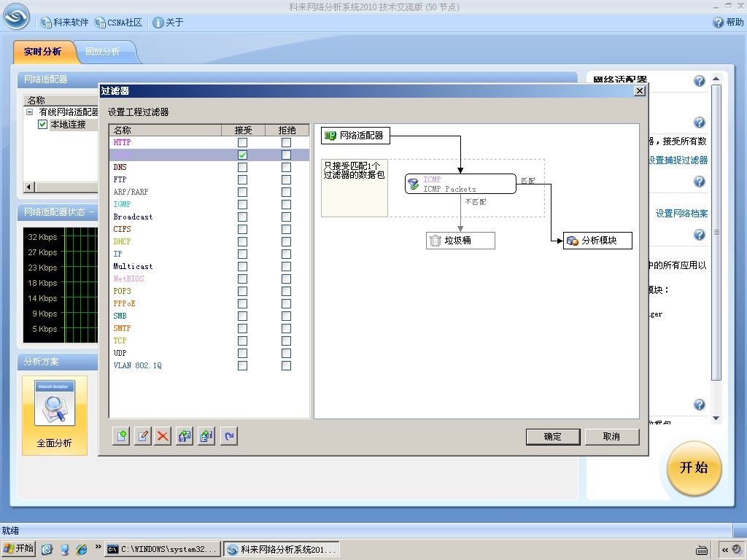
Task: Open the 关于 menu item
Action: click(x=169, y=23)
